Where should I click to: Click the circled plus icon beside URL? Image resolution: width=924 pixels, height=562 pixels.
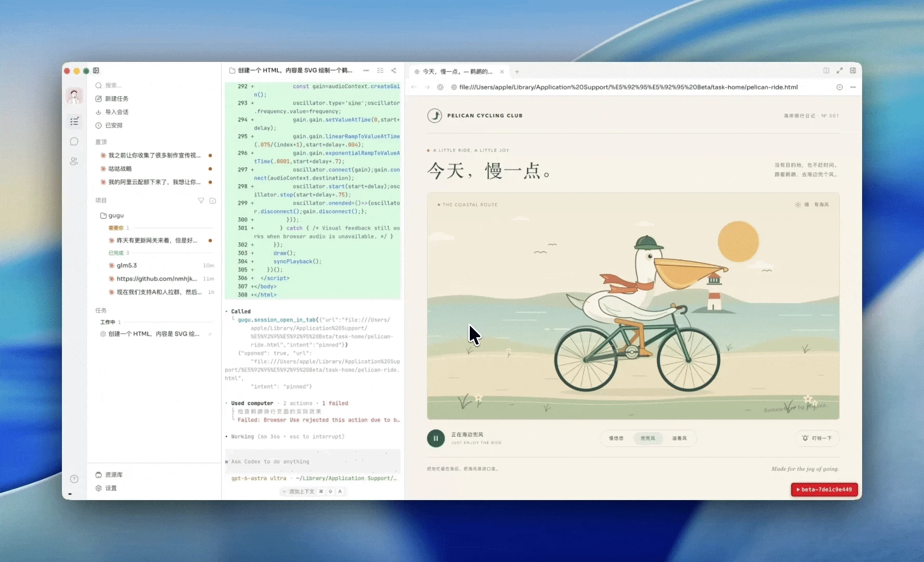point(840,87)
